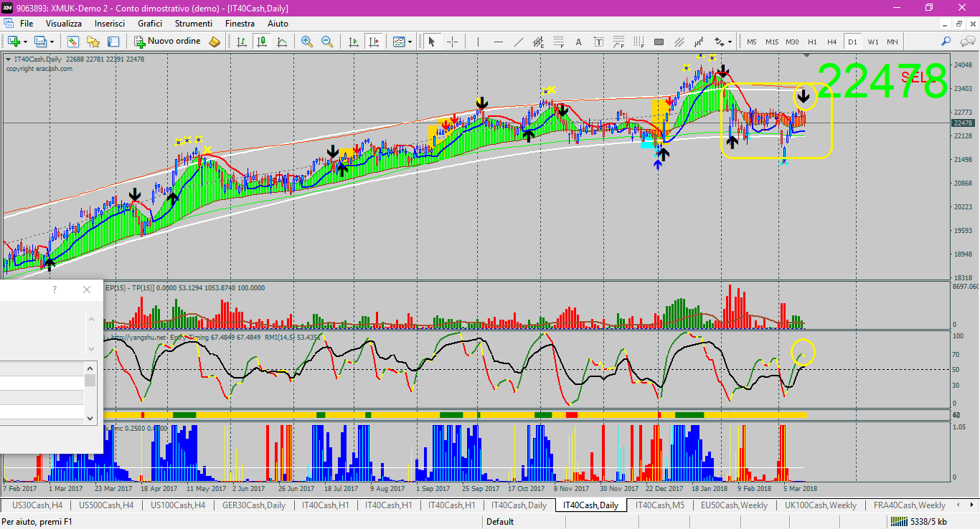Select the cursor arrow tool
980x529 pixels.
point(432,42)
